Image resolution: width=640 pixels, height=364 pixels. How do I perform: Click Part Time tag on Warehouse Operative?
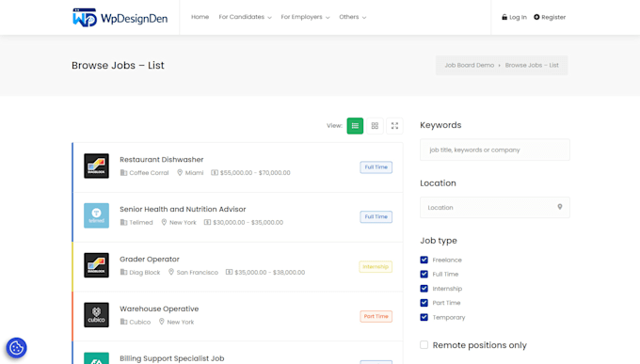[376, 316]
